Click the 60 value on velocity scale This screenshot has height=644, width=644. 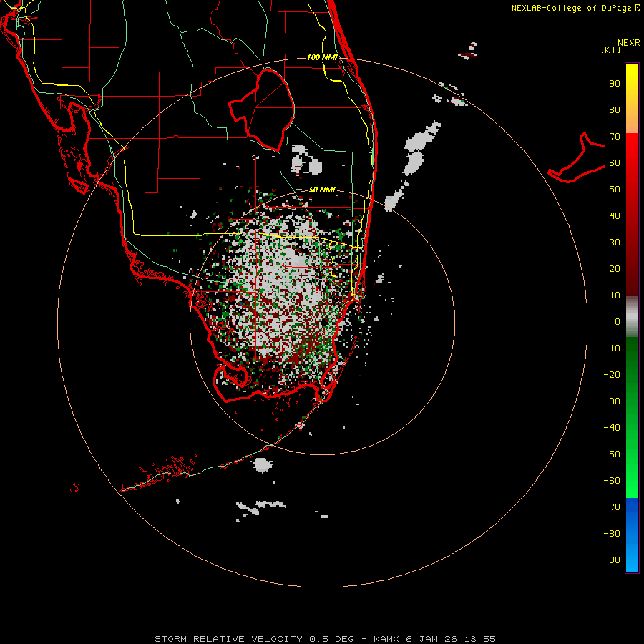click(x=615, y=163)
